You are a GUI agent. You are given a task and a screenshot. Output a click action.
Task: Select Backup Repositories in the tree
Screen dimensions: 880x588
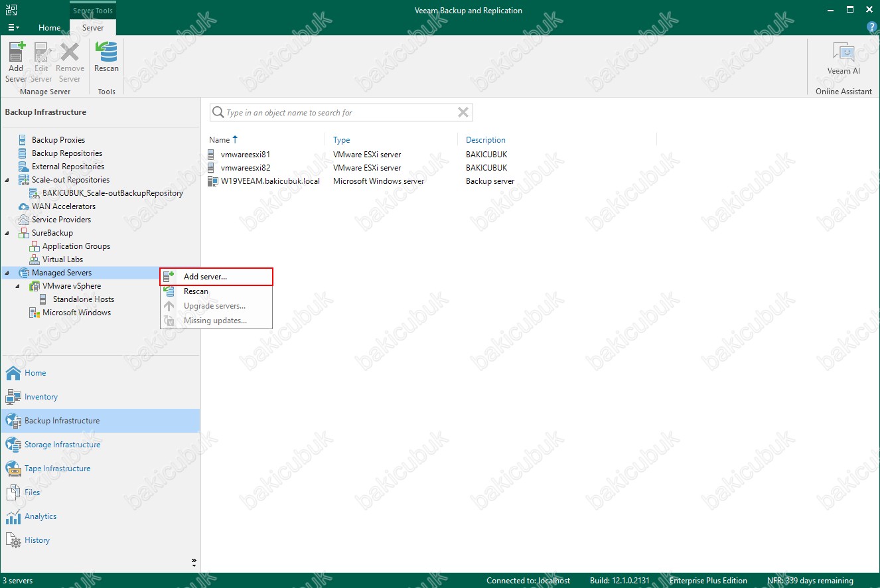(67, 153)
